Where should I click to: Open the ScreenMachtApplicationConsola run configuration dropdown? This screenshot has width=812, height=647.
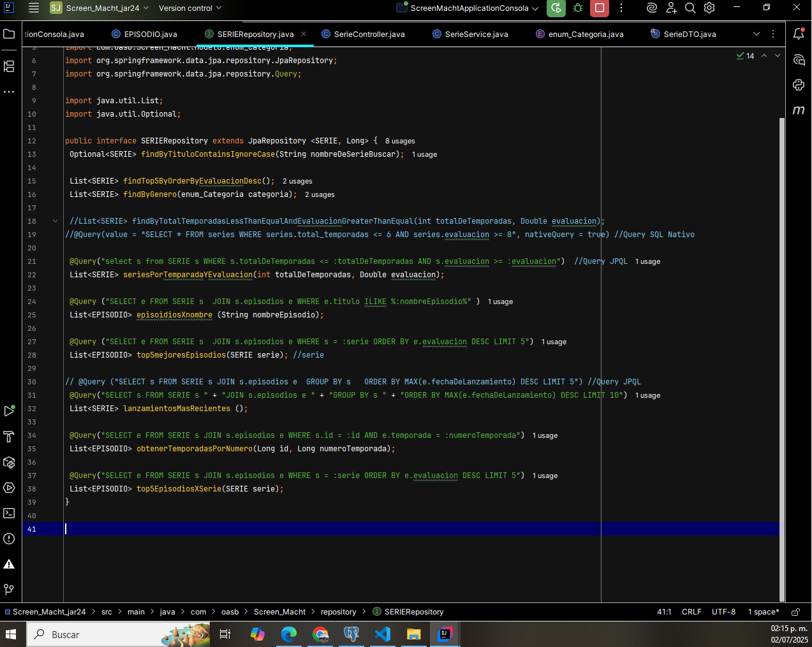click(468, 8)
